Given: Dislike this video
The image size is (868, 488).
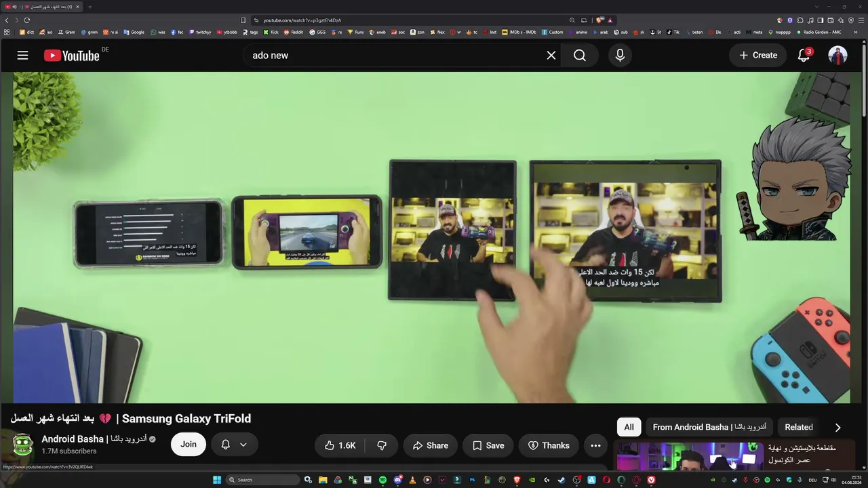Looking at the screenshot, I should click(x=382, y=445).
